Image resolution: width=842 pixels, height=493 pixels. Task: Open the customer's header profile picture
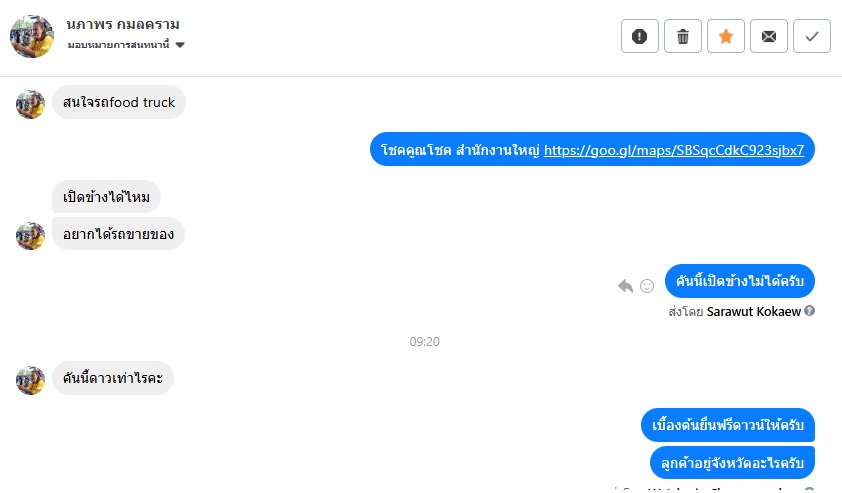(x=32, y=37)
